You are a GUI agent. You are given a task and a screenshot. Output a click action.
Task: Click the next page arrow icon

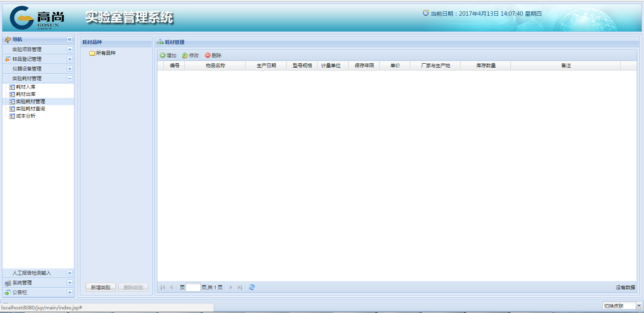231,287
